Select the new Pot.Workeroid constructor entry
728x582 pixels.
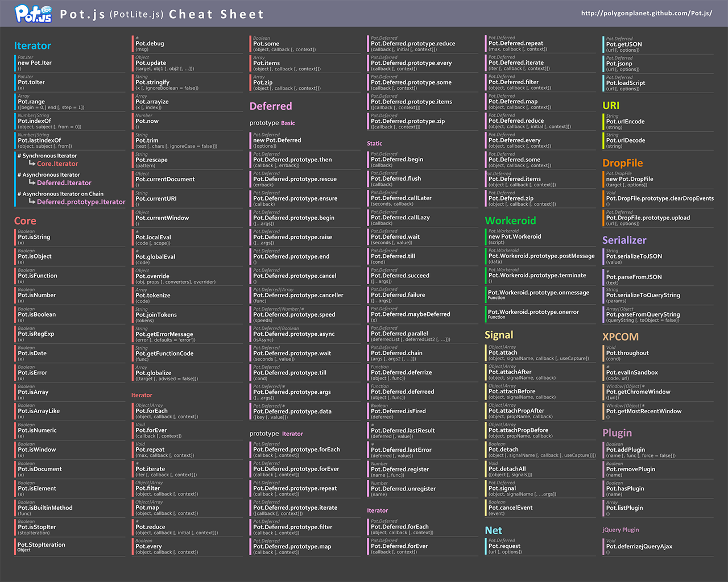(541, 236)
